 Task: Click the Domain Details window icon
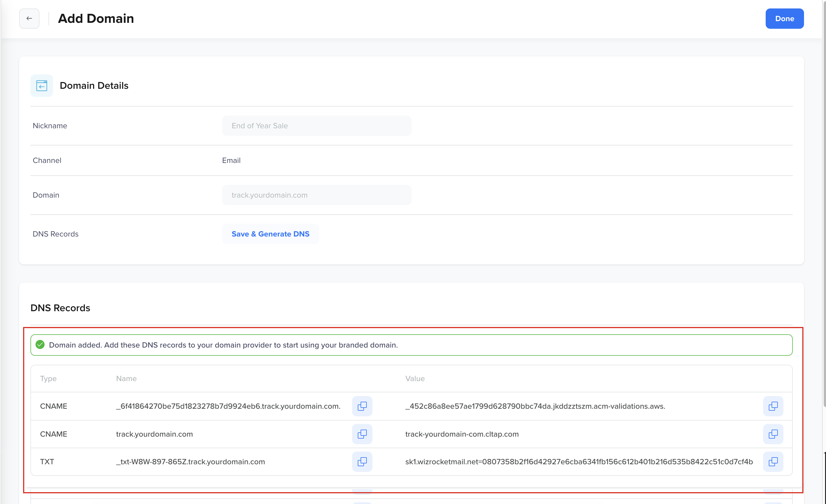coord(41,85)
